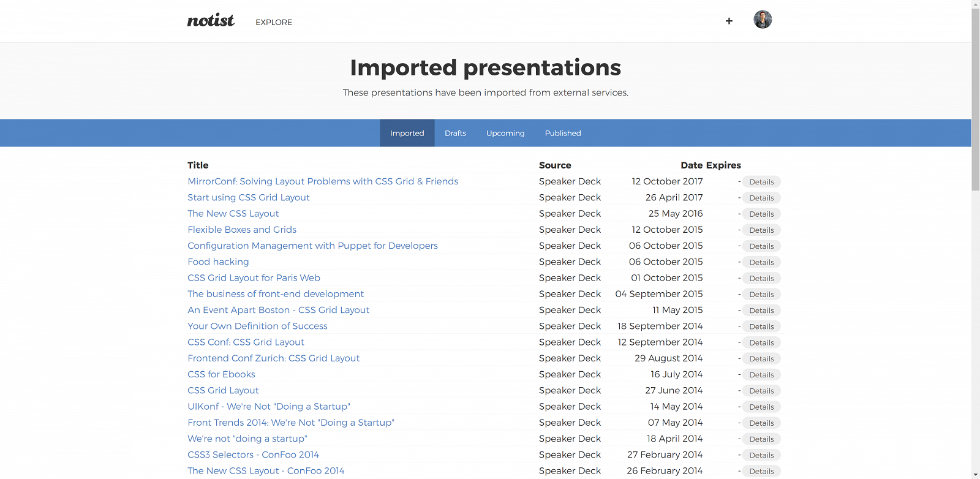Image resolution: width=980 pixels, height=479 pixels.
Task: Click the Date column header
Action: 692,165
